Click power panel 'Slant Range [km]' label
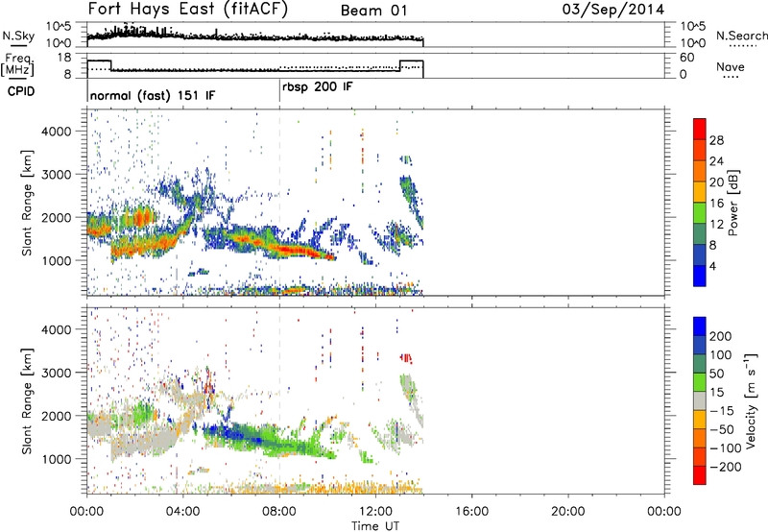Image resolution: width=768 pixels, height=532 pixels. coord(27,203)
